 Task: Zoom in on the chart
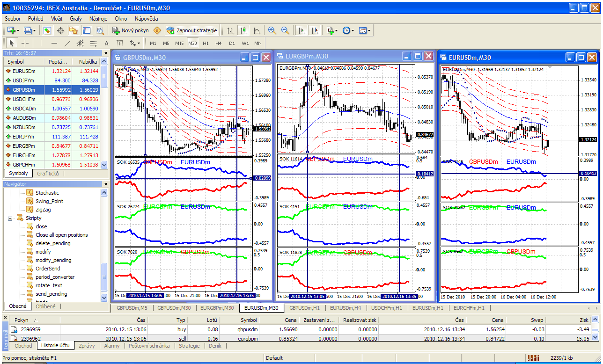(272, 30)
